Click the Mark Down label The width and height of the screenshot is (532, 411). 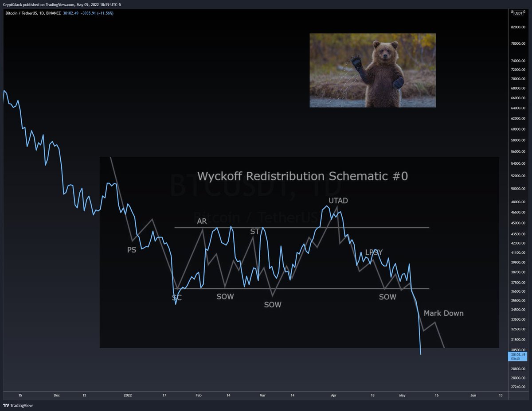point(443,313)
